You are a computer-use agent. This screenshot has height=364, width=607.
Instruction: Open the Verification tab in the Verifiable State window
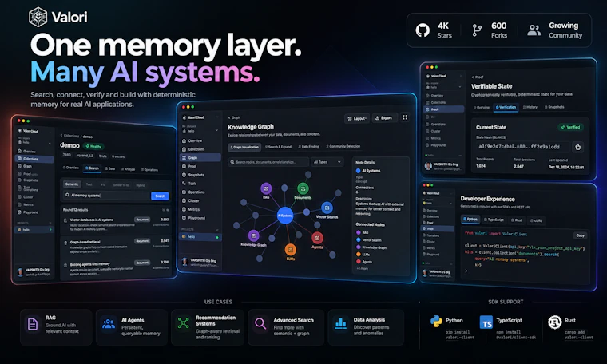(506, 107)
